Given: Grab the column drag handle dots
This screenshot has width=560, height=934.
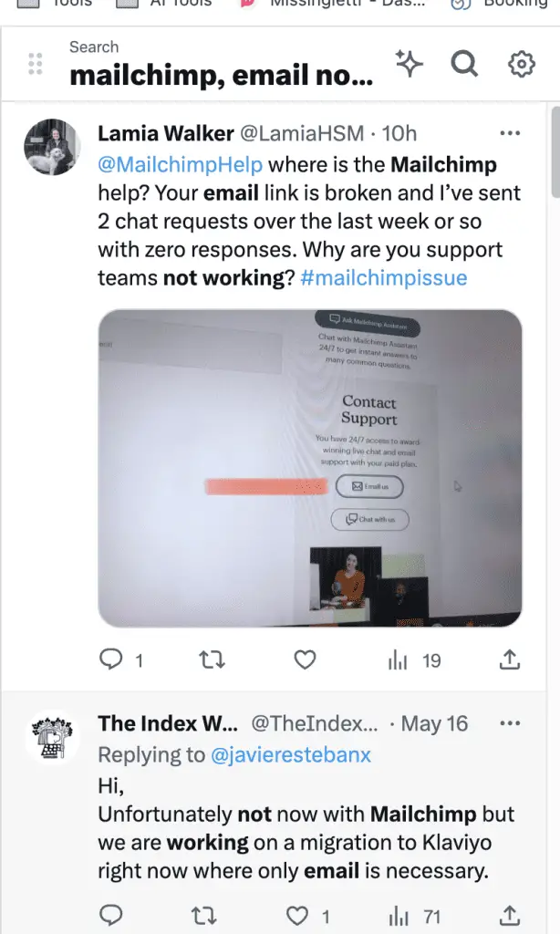Looking at the screenshot, I should (36, 63).
